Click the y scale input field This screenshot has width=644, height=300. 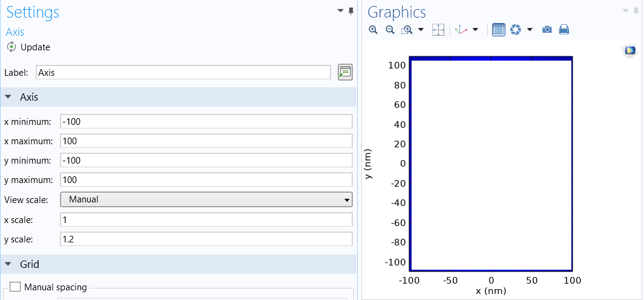[x=206, y=239]
